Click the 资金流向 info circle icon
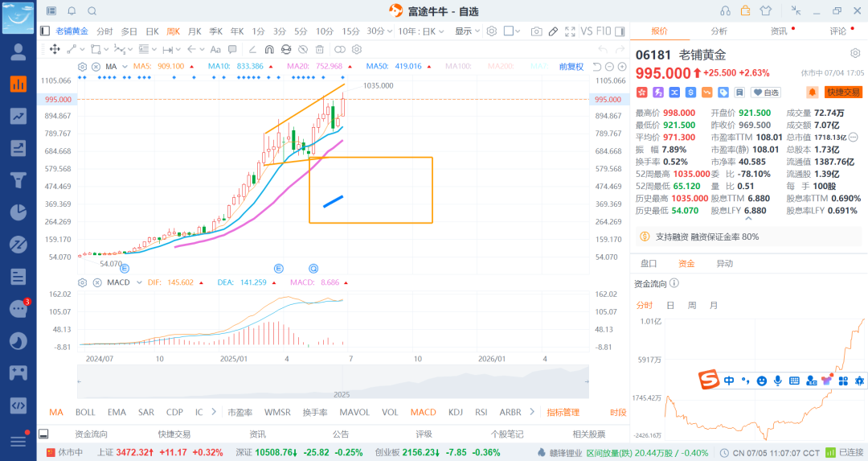 click(x=674, y=283)
